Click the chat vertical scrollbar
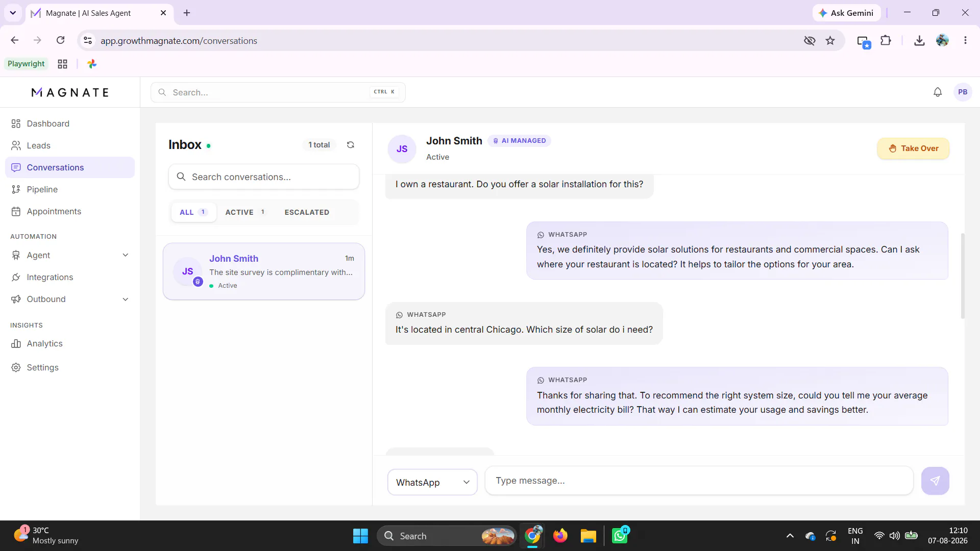This screenshot has height=551, width=980. pyautogui.click(x=963, y=275)
